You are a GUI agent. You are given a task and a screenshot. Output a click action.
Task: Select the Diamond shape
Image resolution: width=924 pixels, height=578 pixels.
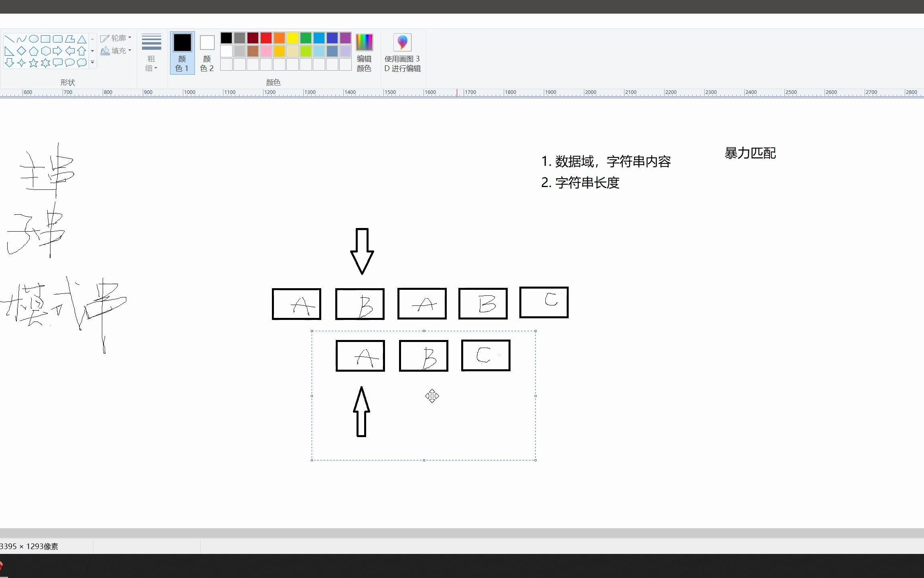click(x=21, y=51)
